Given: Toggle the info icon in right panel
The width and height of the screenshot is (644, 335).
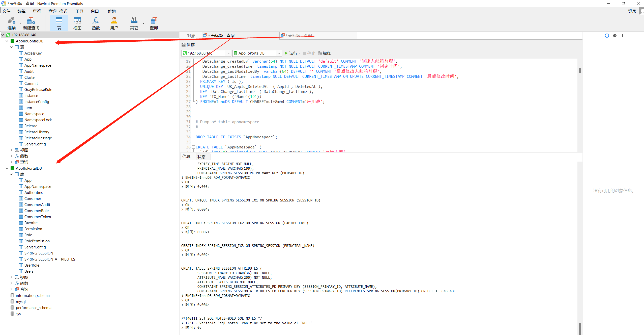Looking at the screenshot, I should click(x=607, y=36).
